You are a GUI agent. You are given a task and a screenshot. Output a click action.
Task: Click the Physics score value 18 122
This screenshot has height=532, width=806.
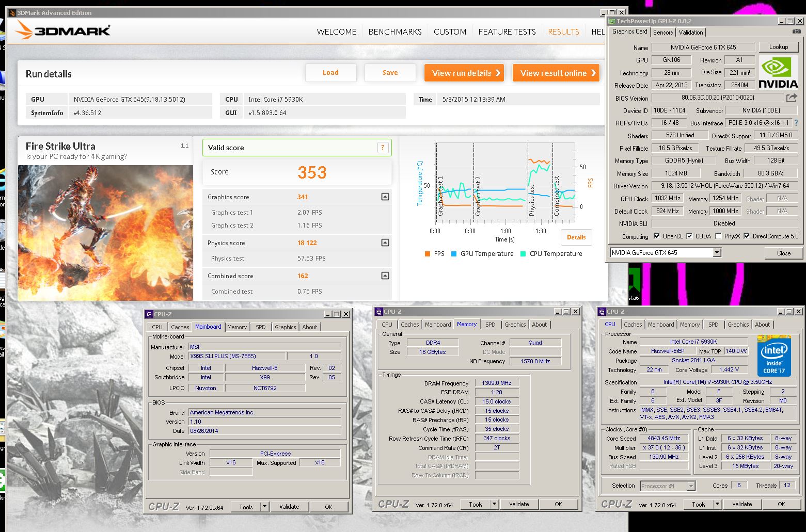pos(307,243)
